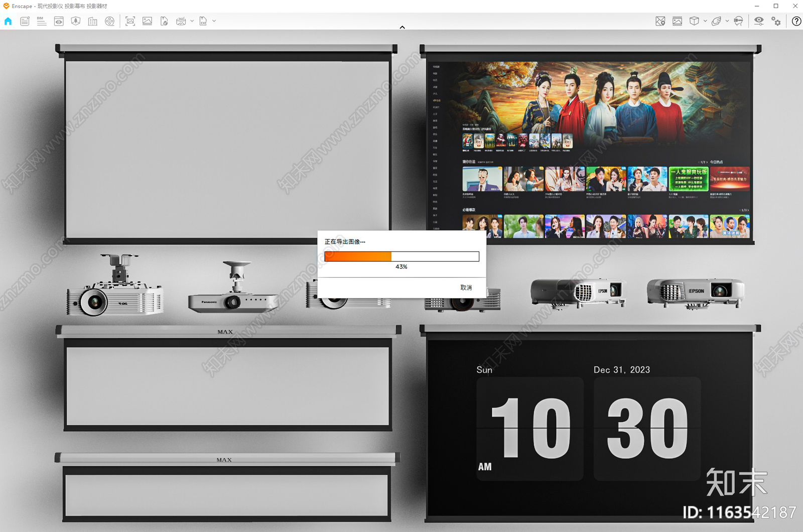Click the export web standalone icon
This screenshot has width=803, height=532.
click(x=164, y=21)
